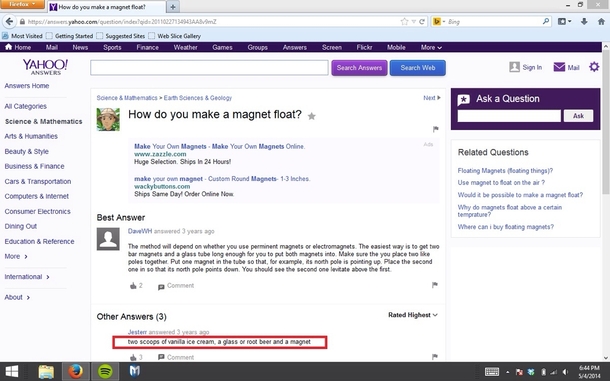
Task: Open a new tab with plus button
Action: pos(173,7)
